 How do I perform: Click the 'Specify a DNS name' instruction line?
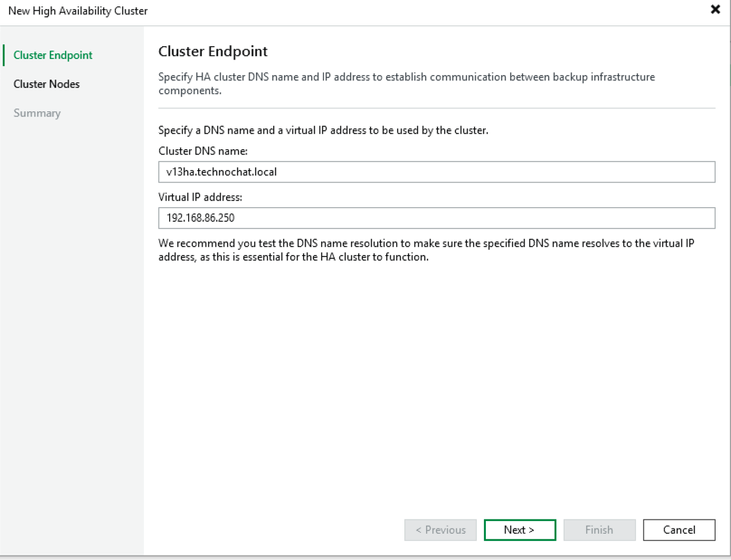pos(323,130)
